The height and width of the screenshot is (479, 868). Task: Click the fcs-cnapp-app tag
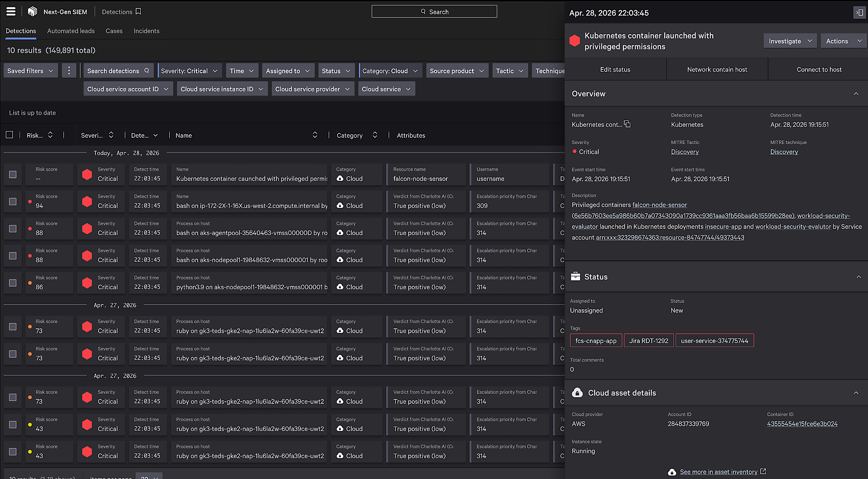[x=596, y=341]
